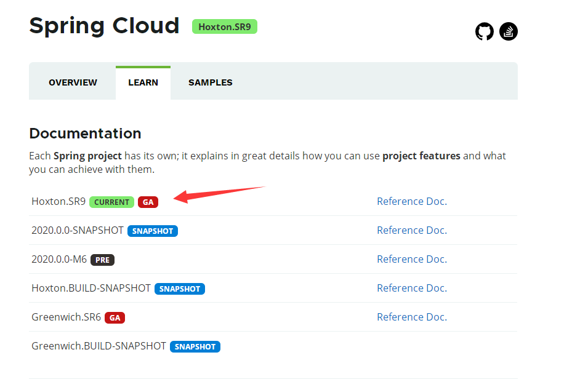Open the Spring Cloud GitHub repository icon
The width and height of the screenshot is (588, 379).
484,31
